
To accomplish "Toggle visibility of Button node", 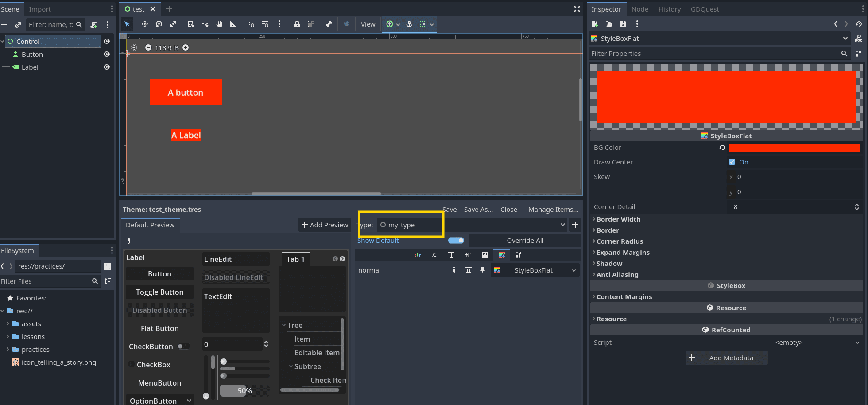I will click(107, 54).
